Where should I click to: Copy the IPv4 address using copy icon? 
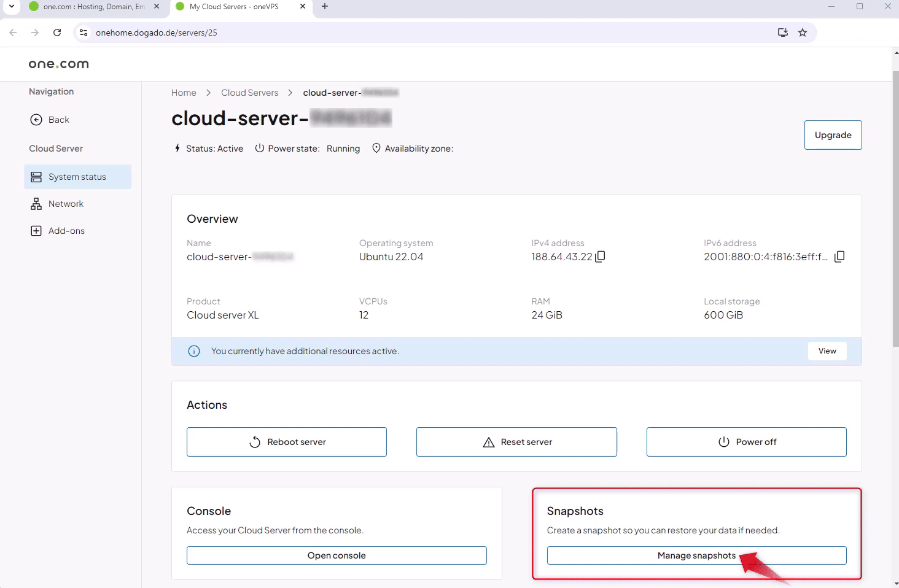click(601, 257)
